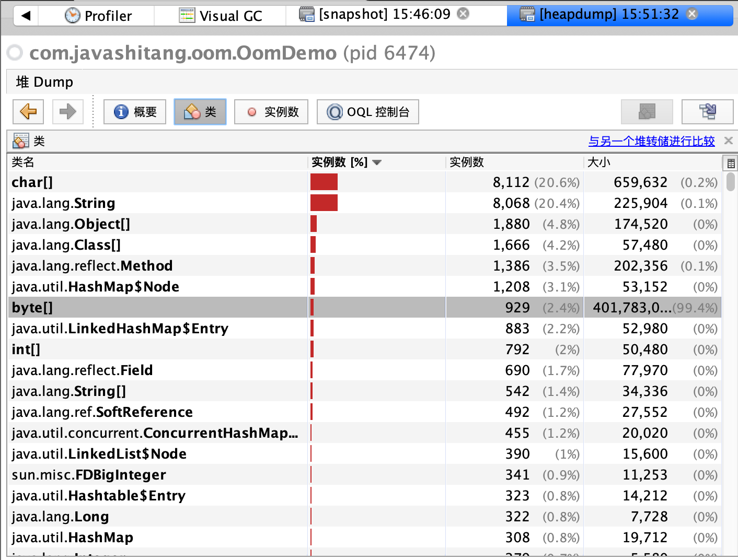Open the OQL 控制台 console
The image size is (738, 560).
368,112
